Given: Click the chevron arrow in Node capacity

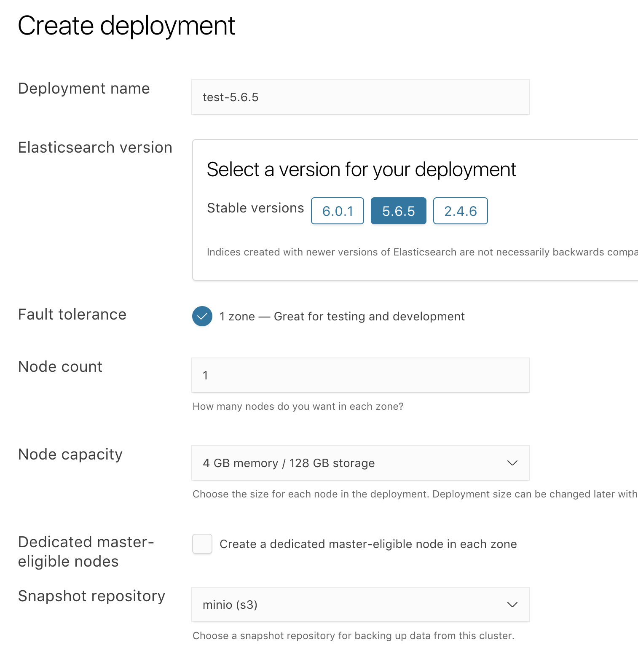Looking at the screenshot, I should click(512, 463).
